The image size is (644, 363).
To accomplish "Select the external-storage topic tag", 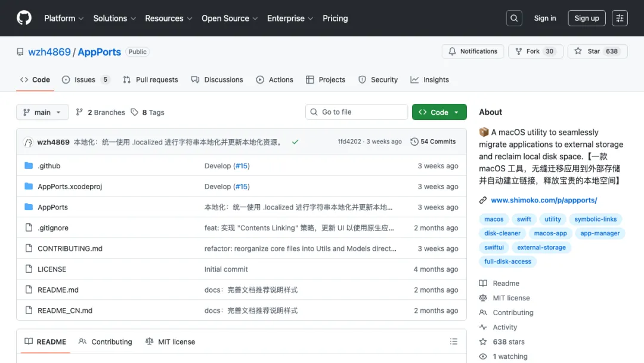I will [541, 247].
